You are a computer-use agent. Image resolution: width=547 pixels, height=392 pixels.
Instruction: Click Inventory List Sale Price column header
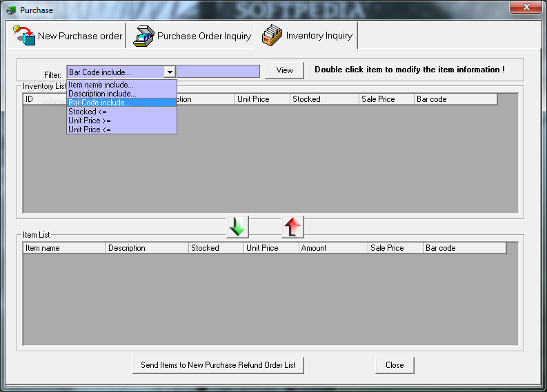386,99
